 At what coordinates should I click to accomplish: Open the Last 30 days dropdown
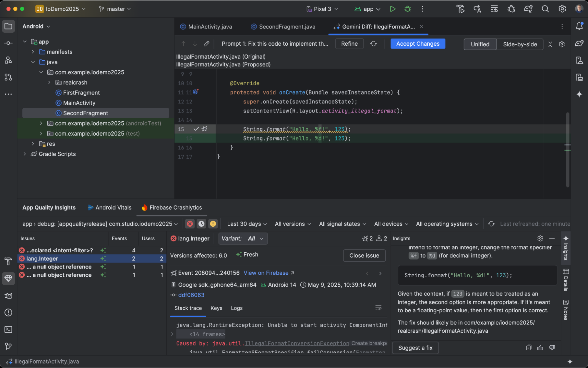point(247,224)
